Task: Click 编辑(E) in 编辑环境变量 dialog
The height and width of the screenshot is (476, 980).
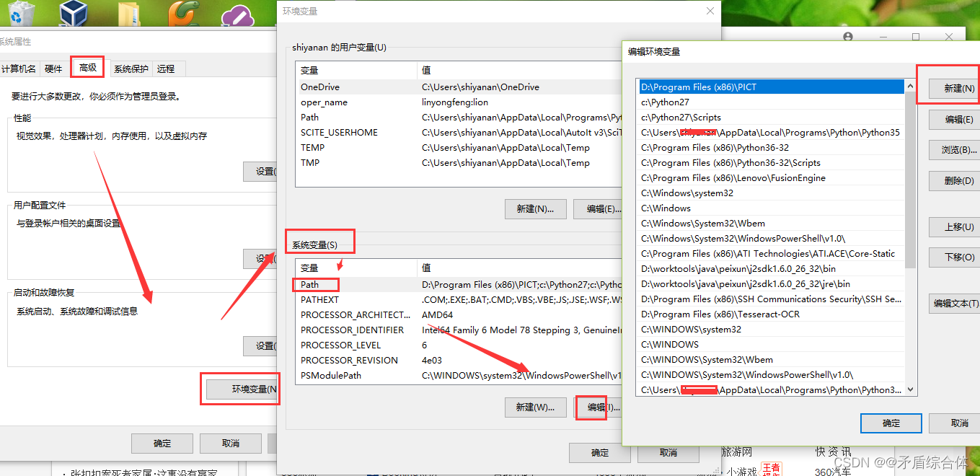Action: 954,119
